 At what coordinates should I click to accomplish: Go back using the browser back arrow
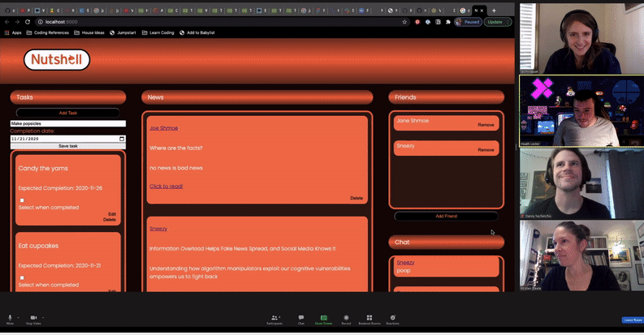(7, 22)
